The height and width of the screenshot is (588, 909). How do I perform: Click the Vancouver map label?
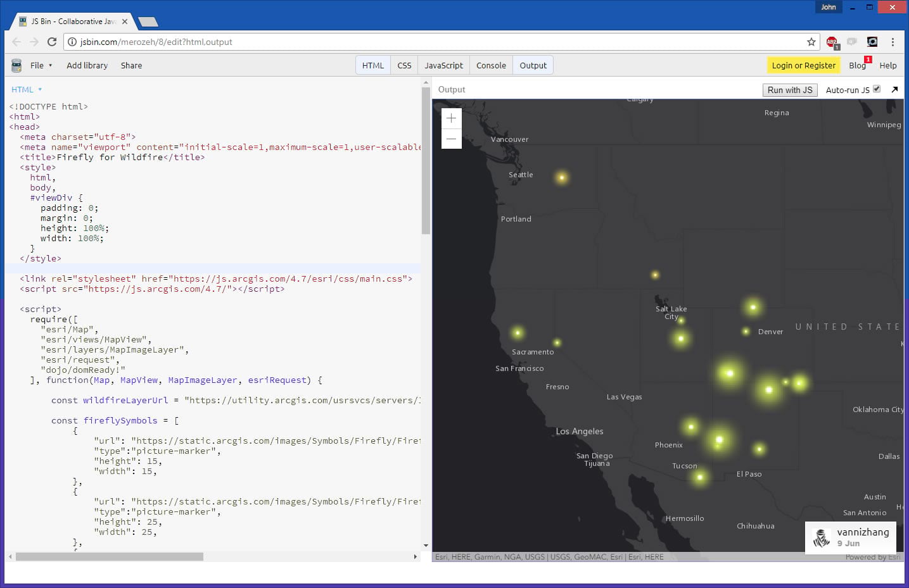click(509, 139)
